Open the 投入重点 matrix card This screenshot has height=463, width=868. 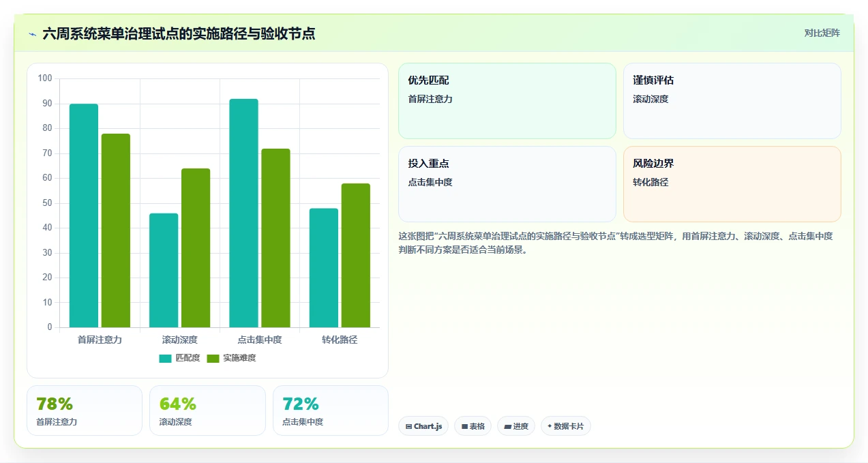coord(507,184)
